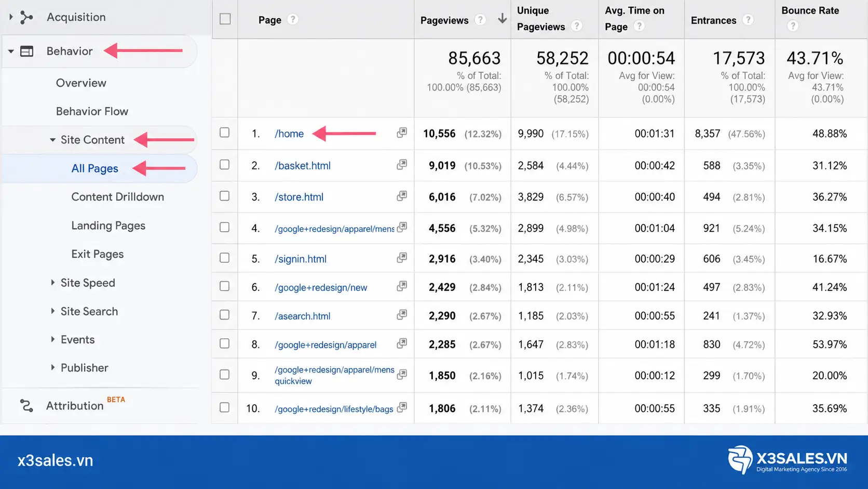Image resolution: width=868 pixels, height=489 pixels.
Task: Check the box for /home row
Action: [x=224, y=133]
